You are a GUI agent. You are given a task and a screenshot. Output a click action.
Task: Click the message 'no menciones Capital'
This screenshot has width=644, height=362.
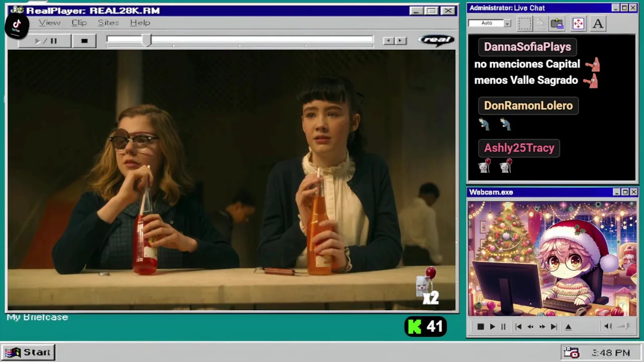(527, 64)
